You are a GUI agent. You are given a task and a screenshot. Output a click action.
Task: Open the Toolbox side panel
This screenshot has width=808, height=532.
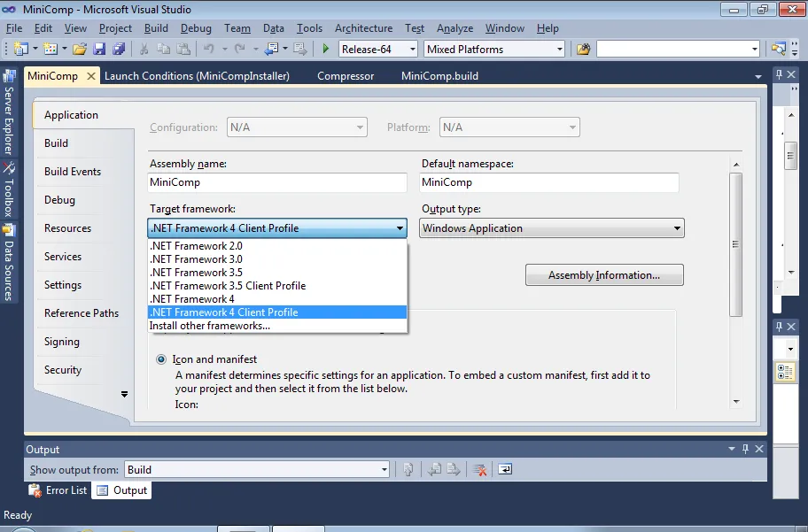(x=9, y=189)
